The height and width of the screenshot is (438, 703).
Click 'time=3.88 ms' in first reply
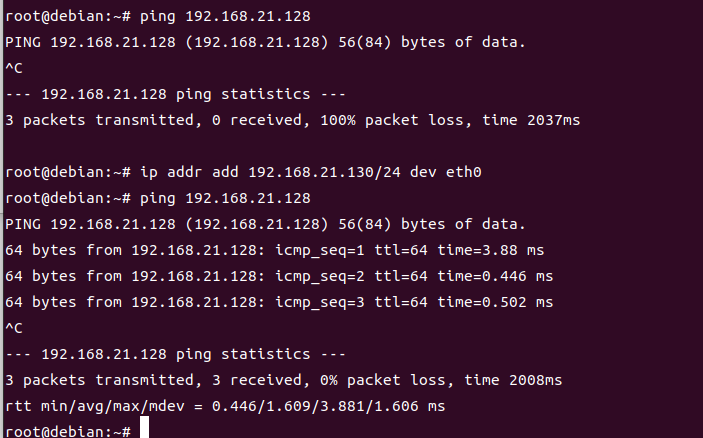click(490, 250)
